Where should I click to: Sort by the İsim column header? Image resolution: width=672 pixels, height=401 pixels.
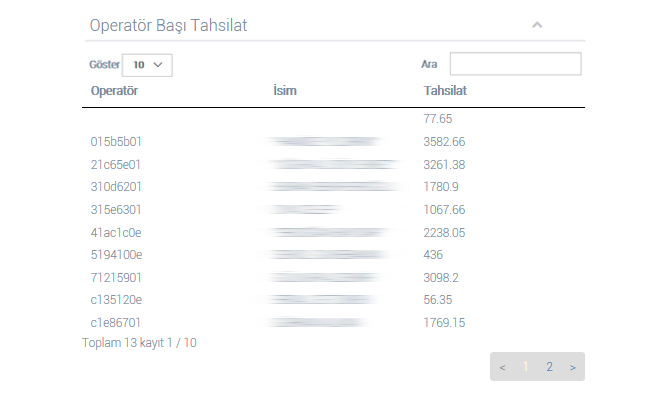(285, 91)
